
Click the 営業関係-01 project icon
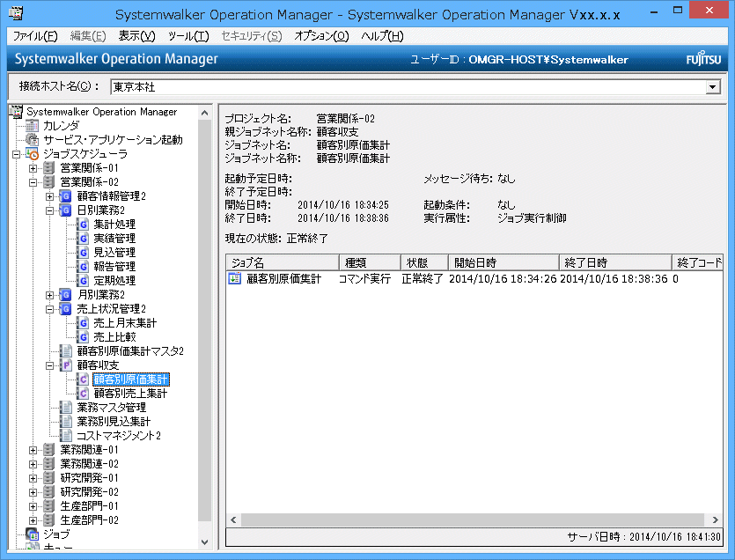[49, 168]
